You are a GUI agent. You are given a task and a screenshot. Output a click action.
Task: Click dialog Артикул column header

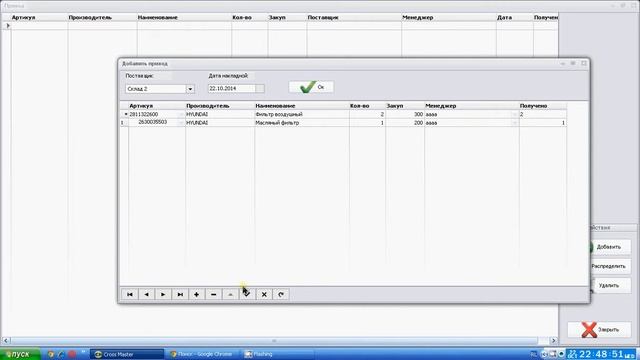[x=157, y=106]
